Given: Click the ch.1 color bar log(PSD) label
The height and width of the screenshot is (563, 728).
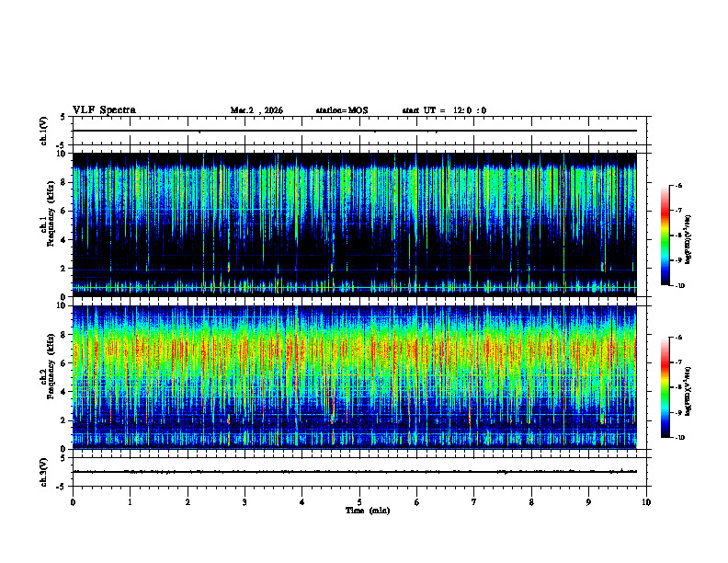Looking at the screenshot, I should [688, 239].
